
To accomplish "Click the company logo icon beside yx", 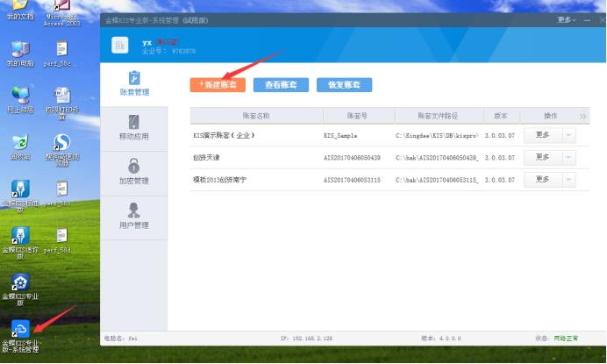I will click(x=120, y=46).
